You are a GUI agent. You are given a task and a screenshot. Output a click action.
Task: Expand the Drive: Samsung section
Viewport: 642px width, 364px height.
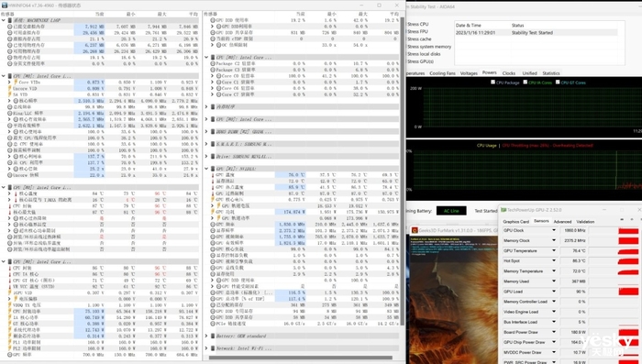pyautogui.click(x=206, y=157)
